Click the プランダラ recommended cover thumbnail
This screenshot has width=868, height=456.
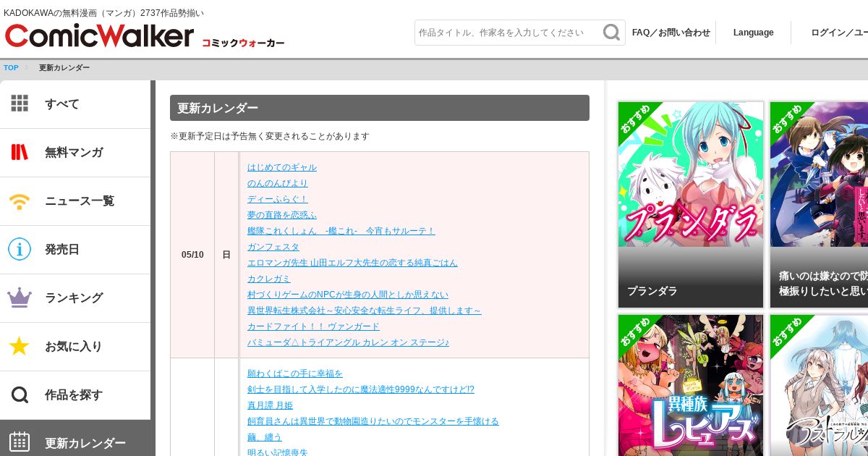point(691,174)
